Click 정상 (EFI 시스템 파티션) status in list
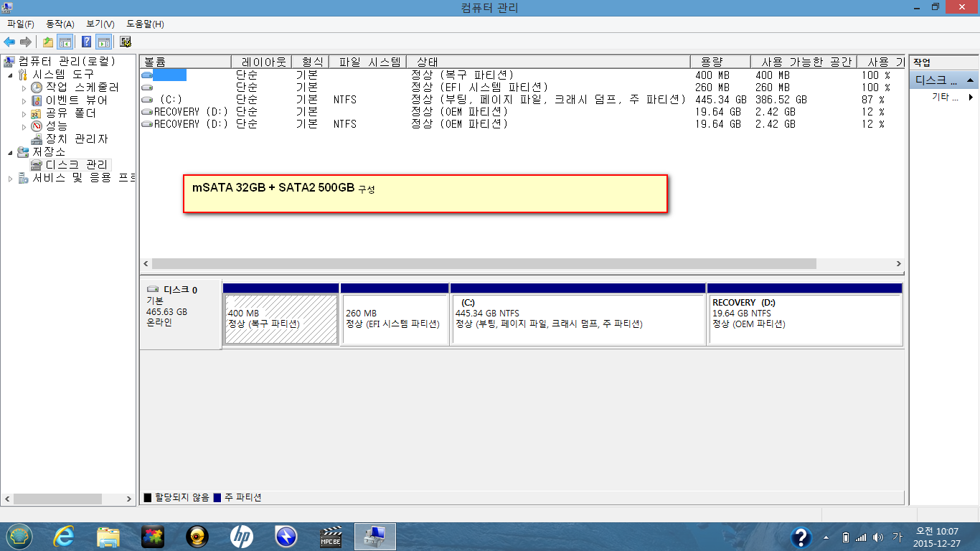 pyautogui.click(x=479, y=88)
